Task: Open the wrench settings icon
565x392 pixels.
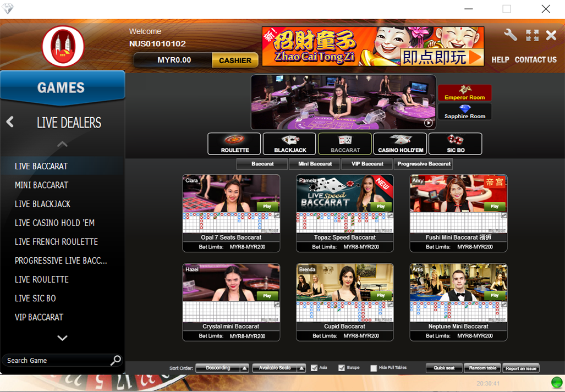Action: (x=510, y=35)
